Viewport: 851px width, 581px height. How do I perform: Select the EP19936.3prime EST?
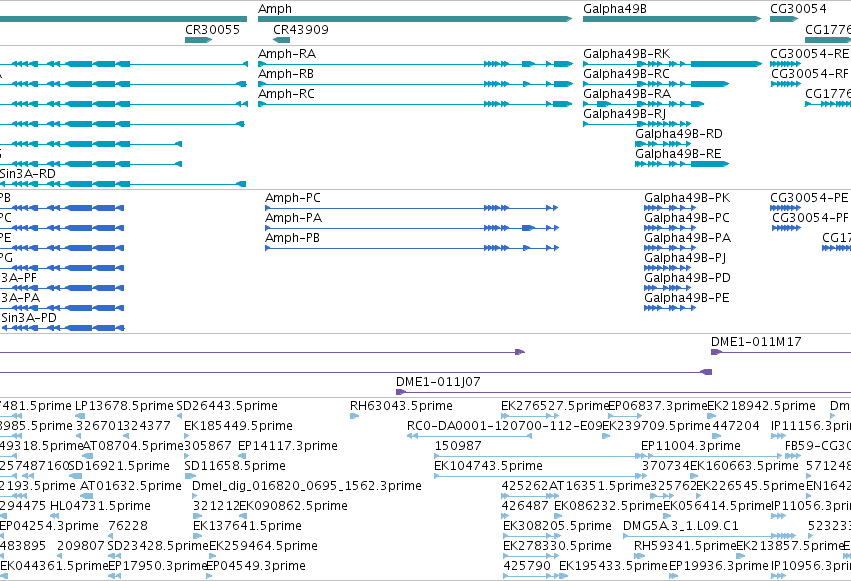point(673,577)
